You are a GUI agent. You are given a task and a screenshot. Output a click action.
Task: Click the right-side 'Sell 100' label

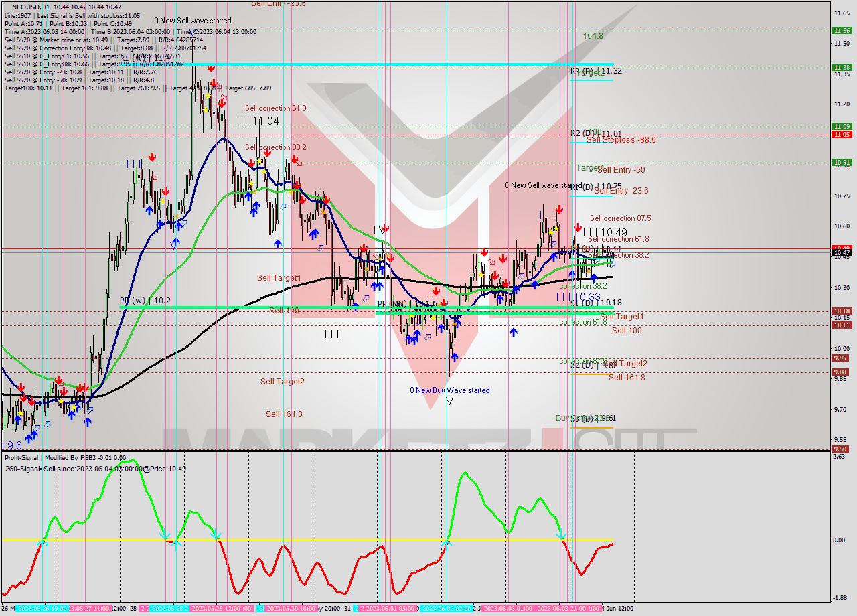tap(627, 331)
